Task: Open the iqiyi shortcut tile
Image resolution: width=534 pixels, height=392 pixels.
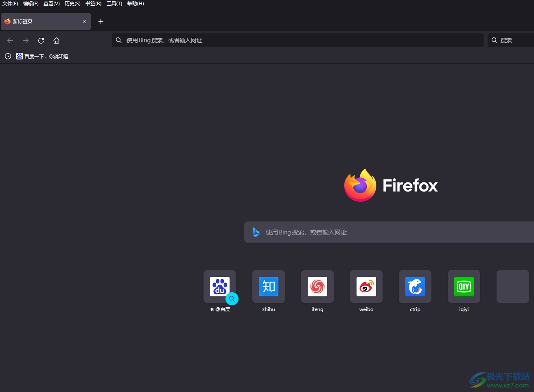Action: click(464, 287)
